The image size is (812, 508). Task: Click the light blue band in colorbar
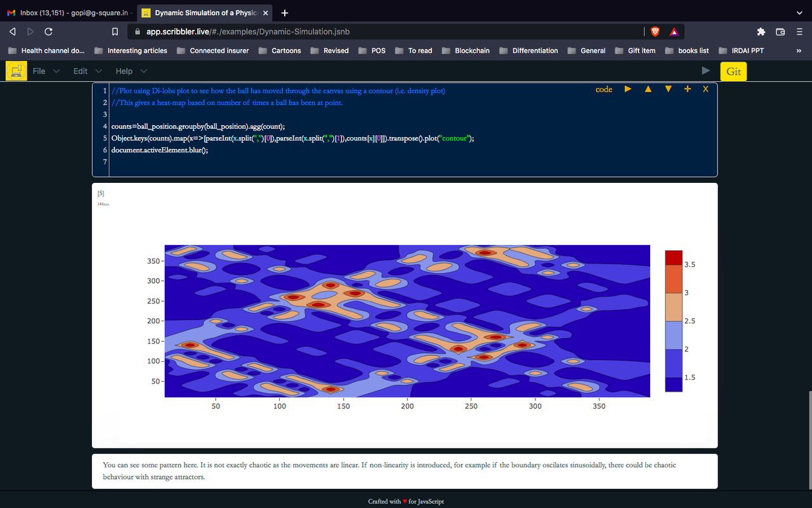tap(674, 335)
